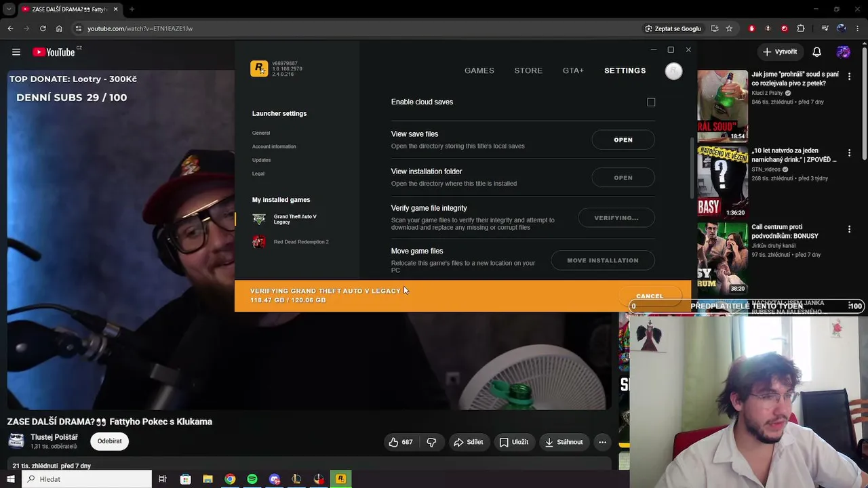
Task: Open General launcher settings
Action: tap(261, 133)
